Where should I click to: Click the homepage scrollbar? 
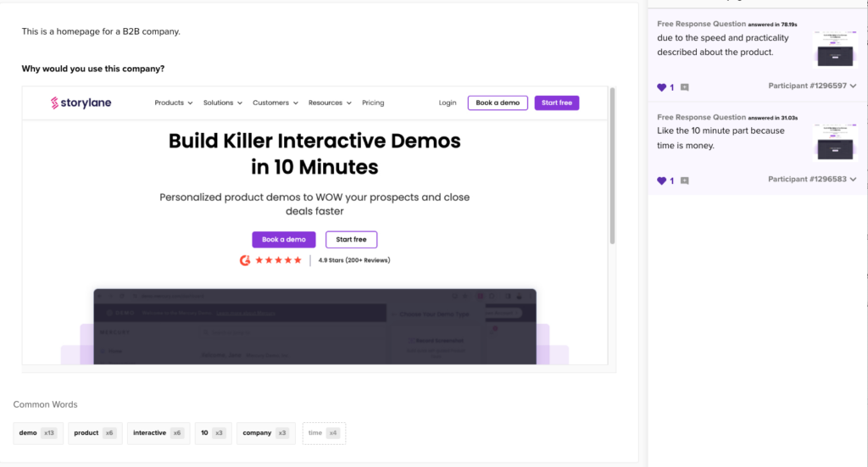tap(612, 166)
